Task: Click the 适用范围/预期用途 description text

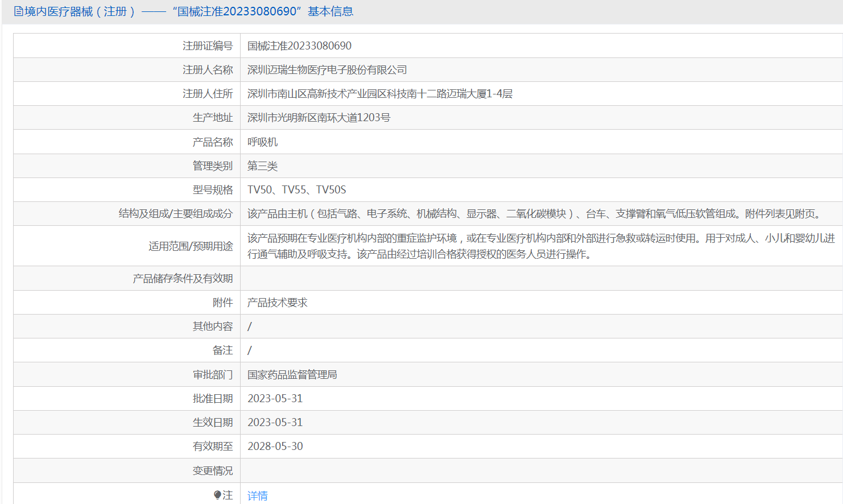Action: coord(540,246)
